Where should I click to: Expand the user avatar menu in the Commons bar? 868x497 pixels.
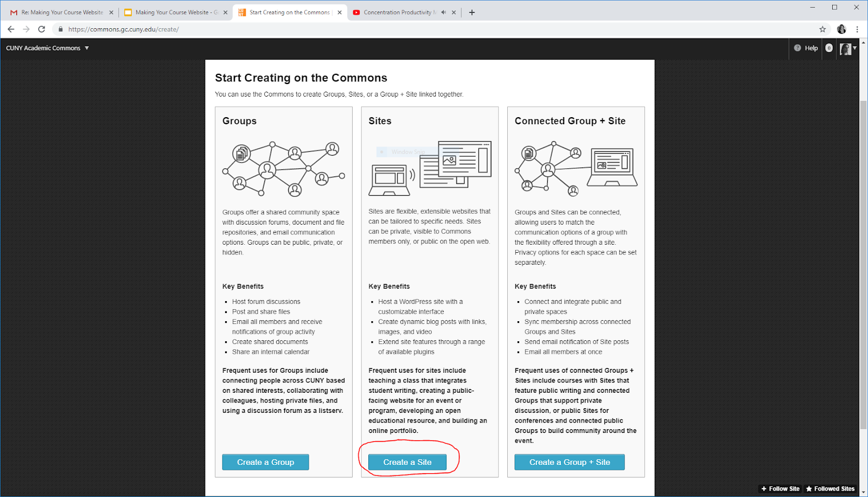[848, 49]
